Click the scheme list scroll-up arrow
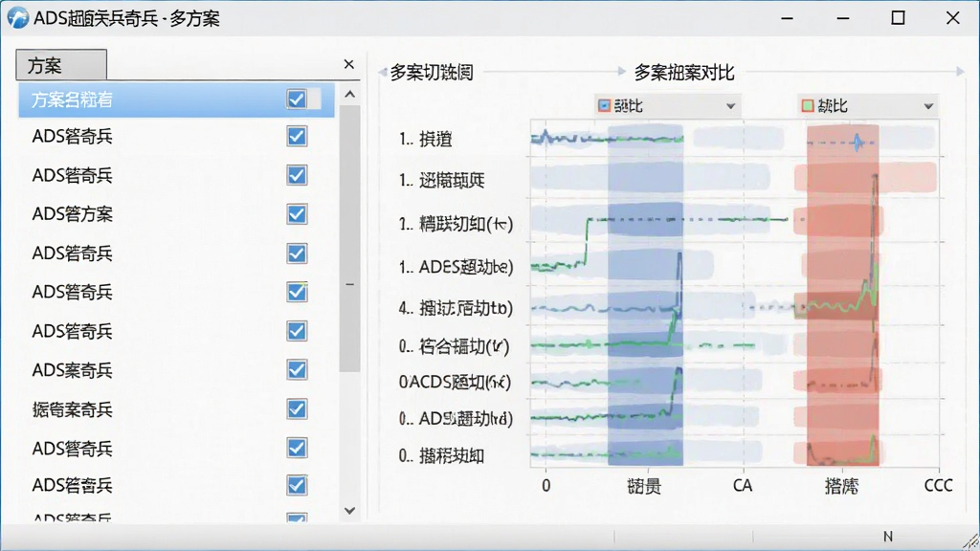Viewport: 980px width, 551px height. pyautogui.click(x=350, y=95)
